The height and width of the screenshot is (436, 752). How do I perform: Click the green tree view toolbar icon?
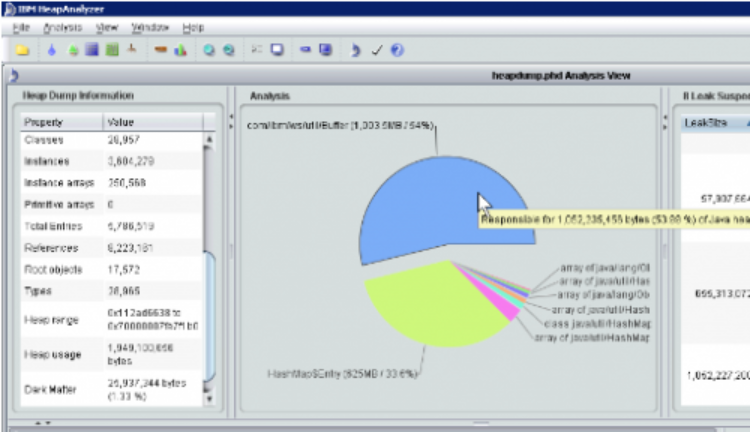click(x=73, y=50)
